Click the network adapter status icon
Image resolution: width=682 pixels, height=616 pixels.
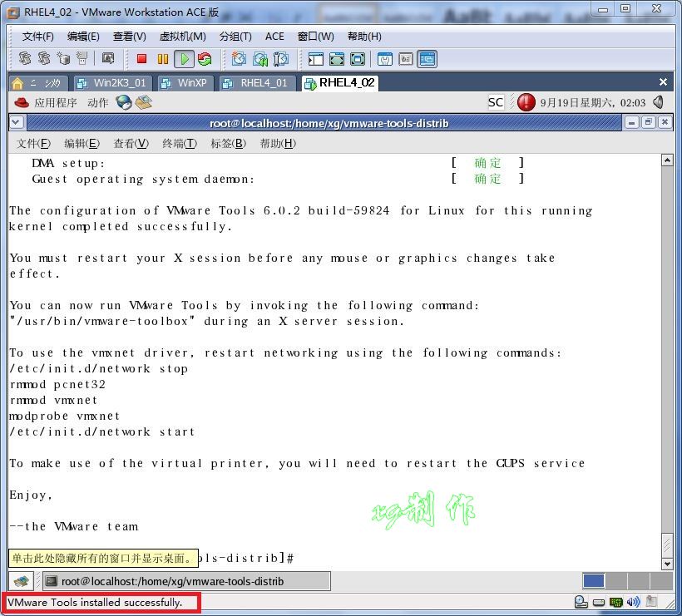click(x=615, y=602)
